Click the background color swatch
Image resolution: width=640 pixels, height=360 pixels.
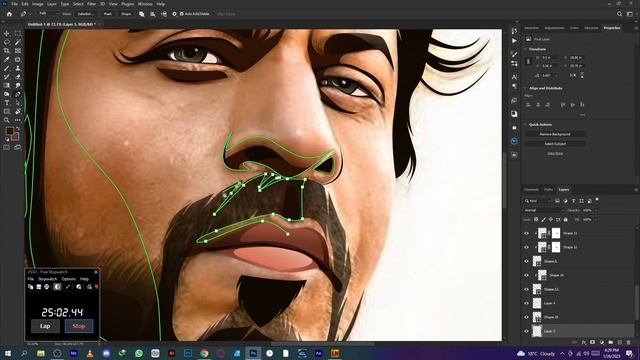coord(15,136)
